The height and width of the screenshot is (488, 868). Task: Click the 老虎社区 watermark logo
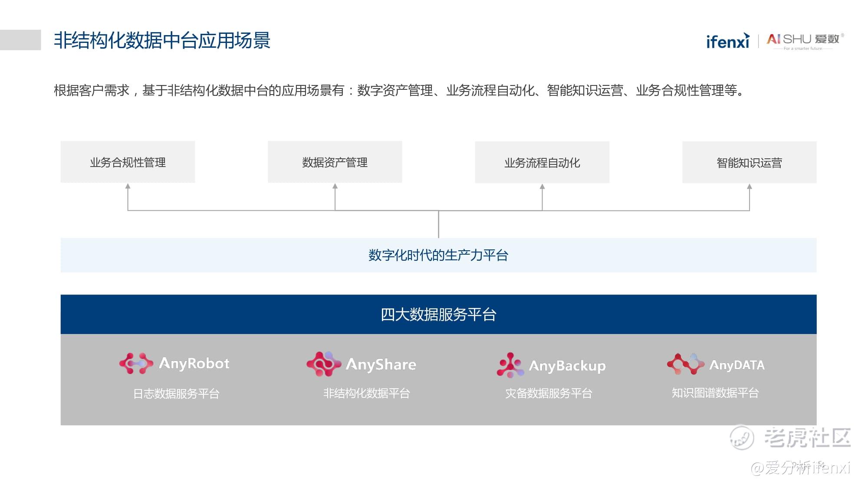[x=790, y=437]
